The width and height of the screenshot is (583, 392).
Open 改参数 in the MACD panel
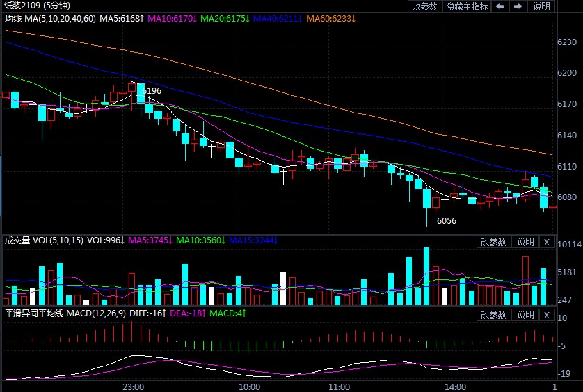(x=493, y=315)
